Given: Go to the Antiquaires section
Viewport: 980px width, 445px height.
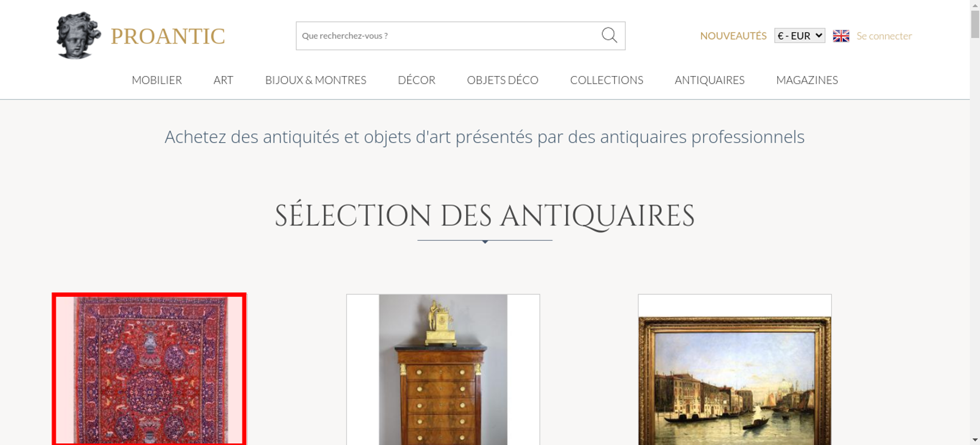Looking at the screenshot, I should (x=710, y=80).
